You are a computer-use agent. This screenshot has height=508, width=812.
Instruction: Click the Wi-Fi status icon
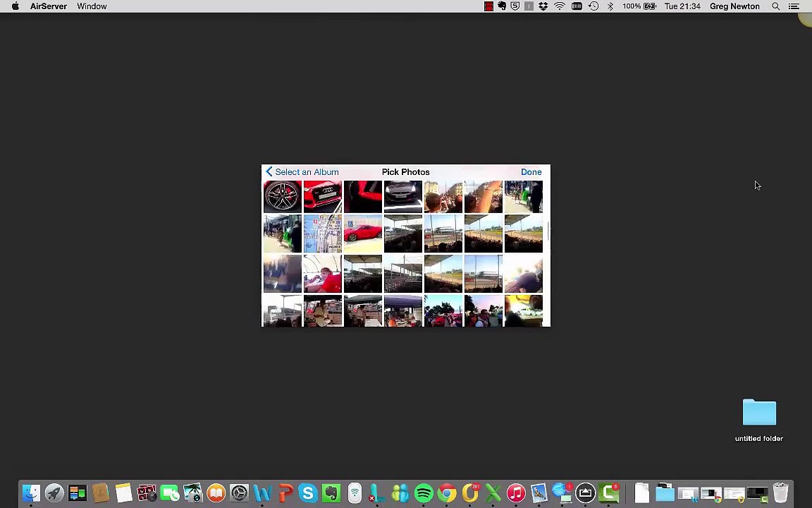click(559, 6)
